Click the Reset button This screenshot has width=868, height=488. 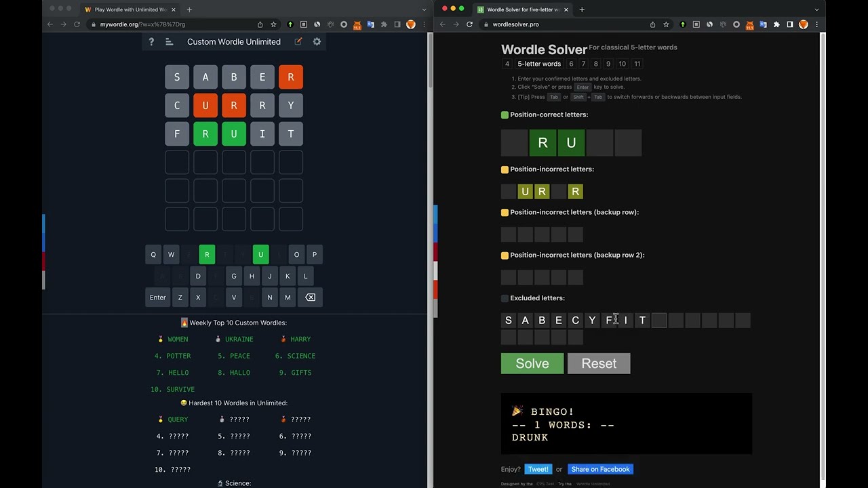pyautogui.click(x=599, y=363)
